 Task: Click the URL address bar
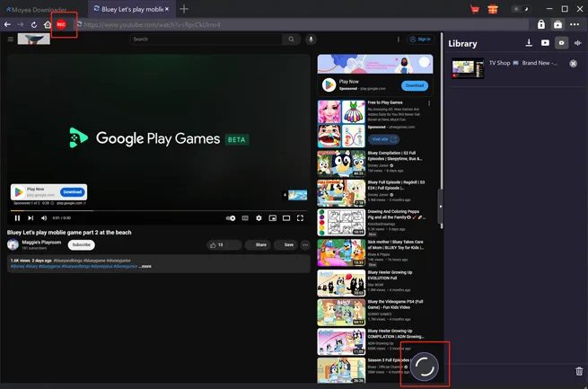[x=300, y=25]
